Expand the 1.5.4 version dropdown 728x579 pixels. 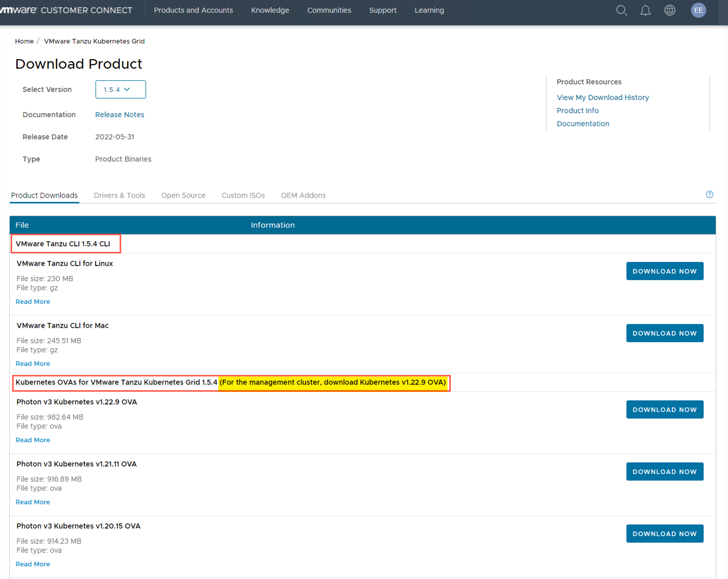tap(121, 89)
